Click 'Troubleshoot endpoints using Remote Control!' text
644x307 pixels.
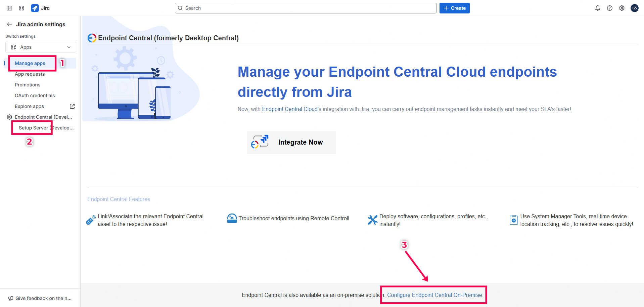(294, 219)
